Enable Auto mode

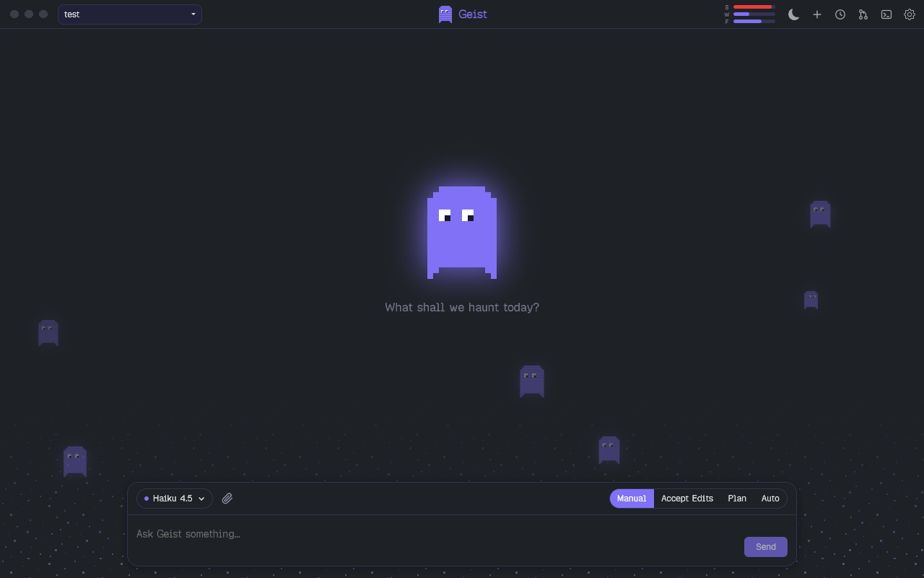click(770, 499)
